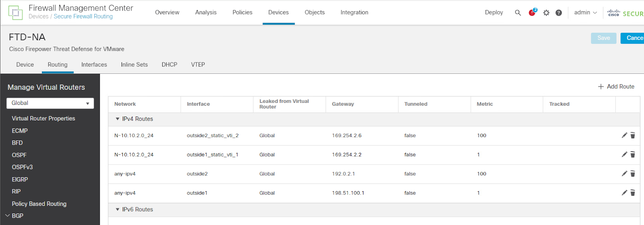Click the Save button

pyautogui.click(x=604, y=38)
